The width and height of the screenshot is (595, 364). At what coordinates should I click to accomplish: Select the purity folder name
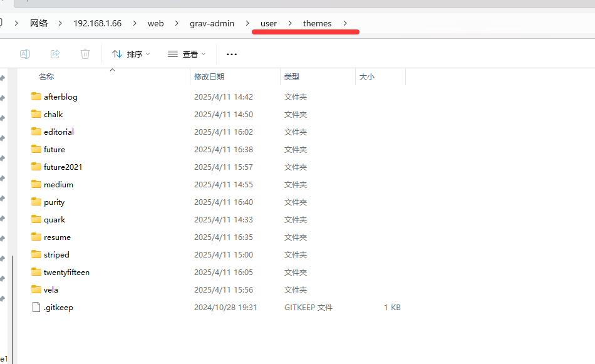54,202
